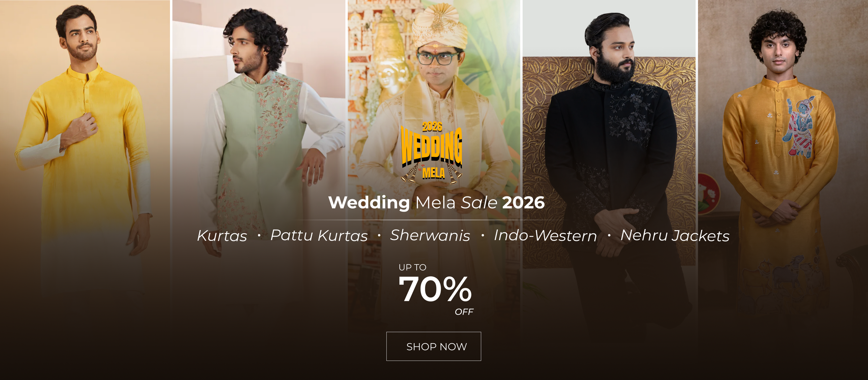Choose the Indo-Western category
The height and width of the screenshot is (380, 868).
point(545,236)
